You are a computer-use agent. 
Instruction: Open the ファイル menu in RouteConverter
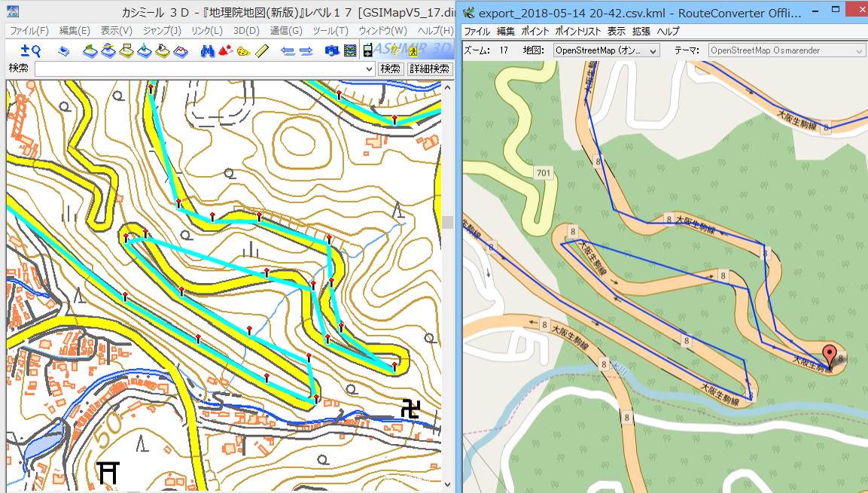click(477, 32)
